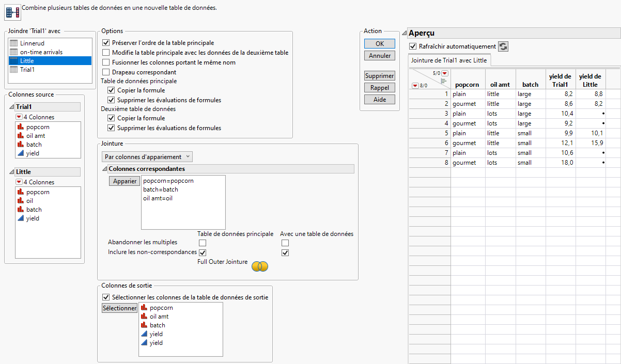Select batch=batch matching pair
621x364 pixels.
tap(161, 189)
